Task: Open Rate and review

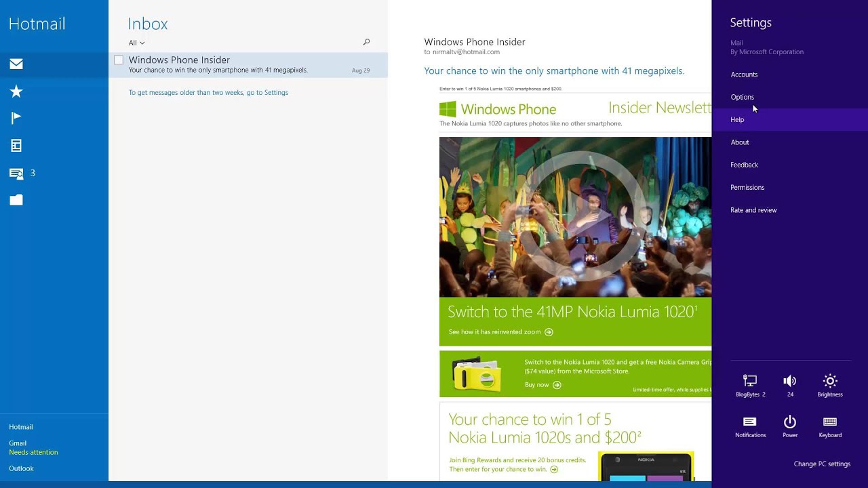Action: [x=753, y=210]
